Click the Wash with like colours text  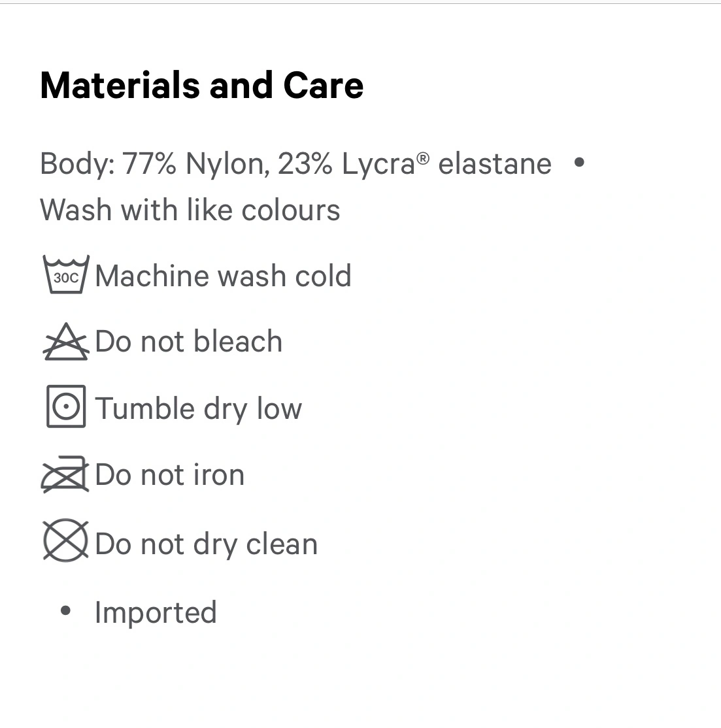tap(190, 210)
